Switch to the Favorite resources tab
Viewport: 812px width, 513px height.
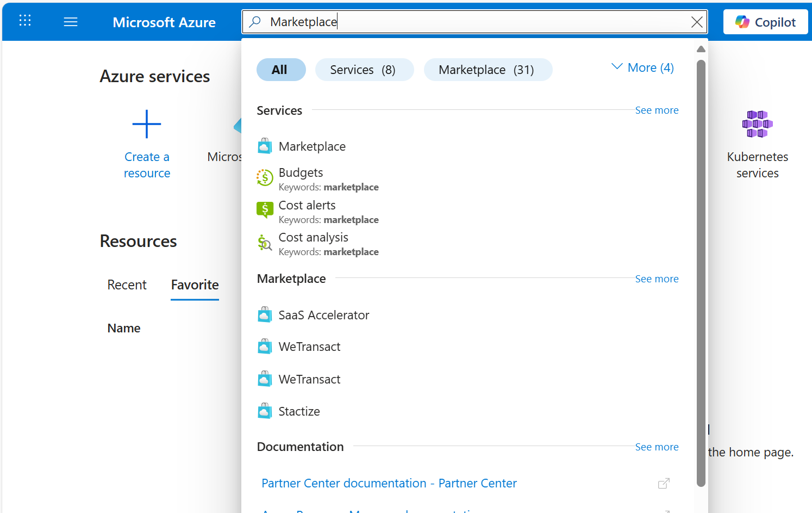[195, 285]
